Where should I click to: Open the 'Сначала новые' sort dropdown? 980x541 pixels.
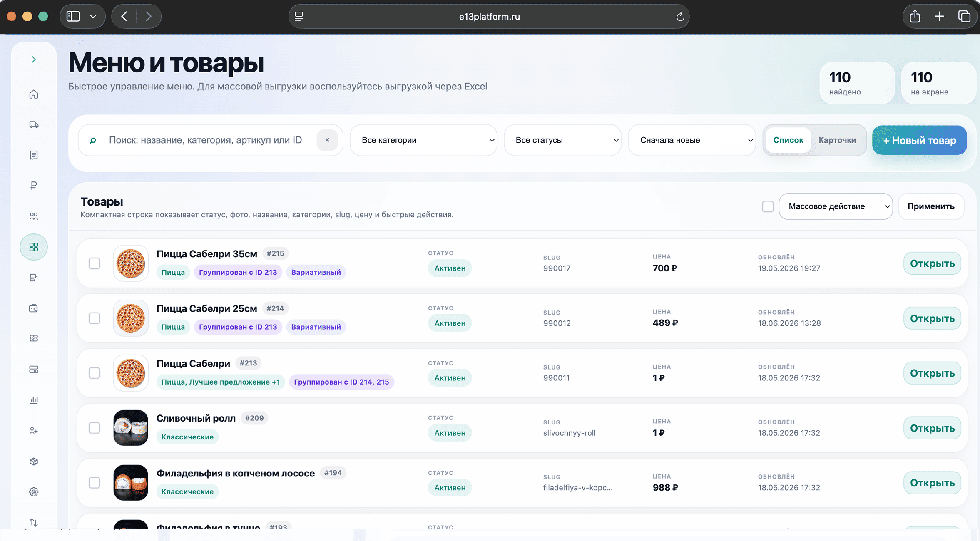pos(692,140)
